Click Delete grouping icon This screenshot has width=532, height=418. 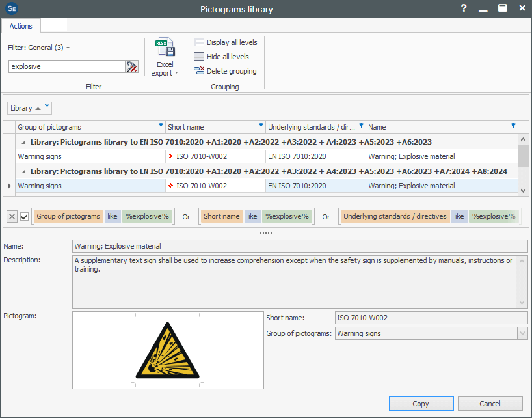coord(199,71)
